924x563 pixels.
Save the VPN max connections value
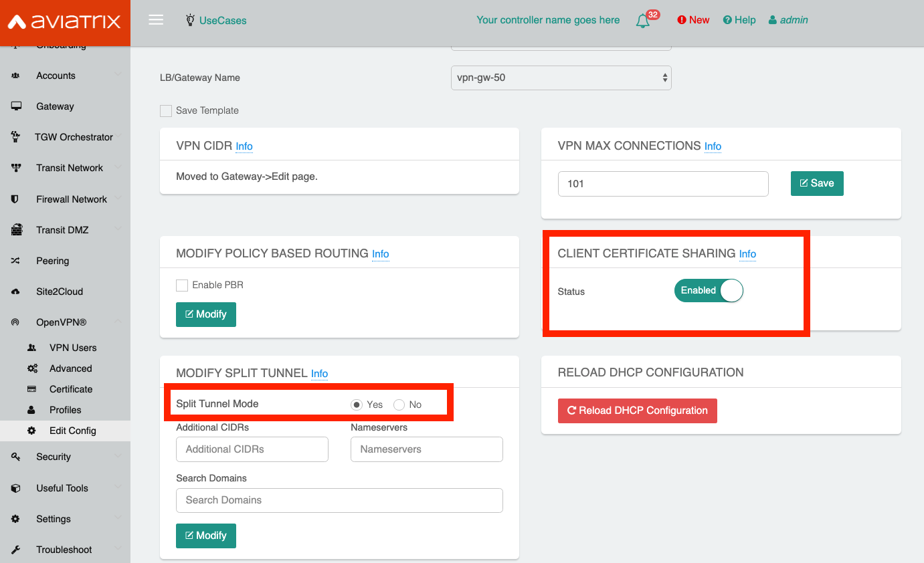[816, 183]
